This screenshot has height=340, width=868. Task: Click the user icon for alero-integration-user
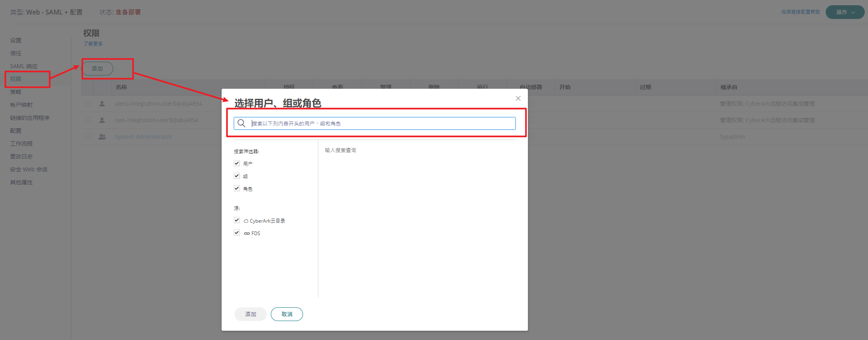point(102,104)
